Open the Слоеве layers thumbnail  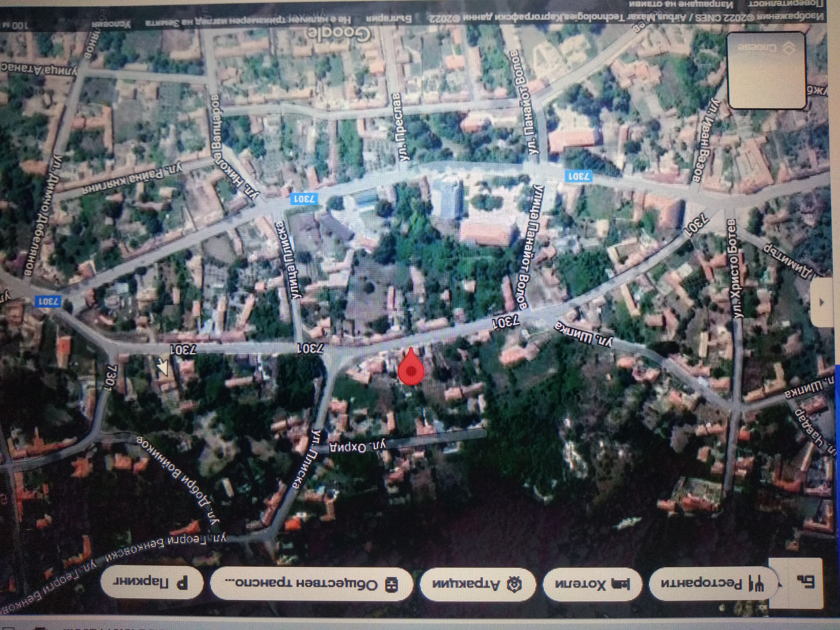[767, 70]
